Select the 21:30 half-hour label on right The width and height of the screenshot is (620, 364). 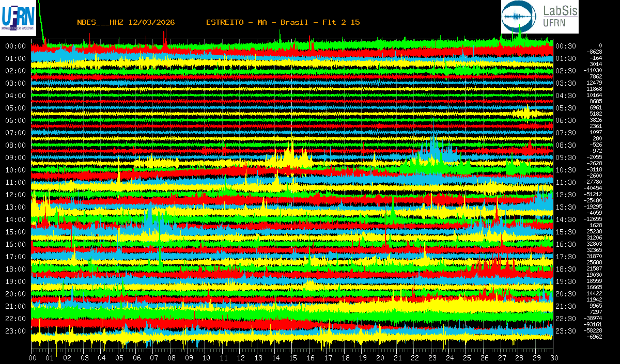pos(565,306)
